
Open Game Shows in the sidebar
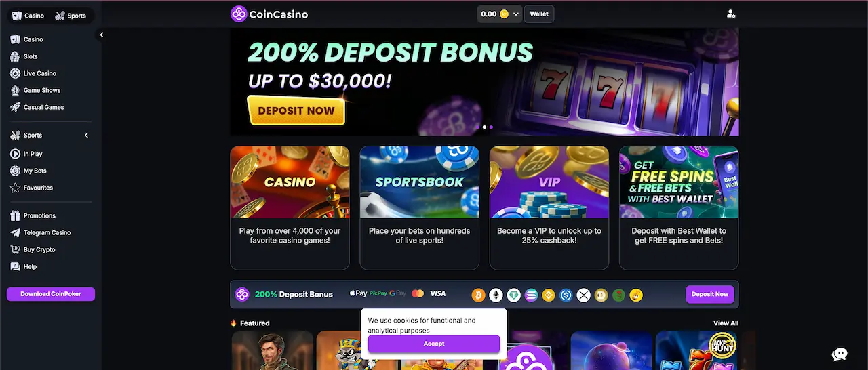point(41,90)
